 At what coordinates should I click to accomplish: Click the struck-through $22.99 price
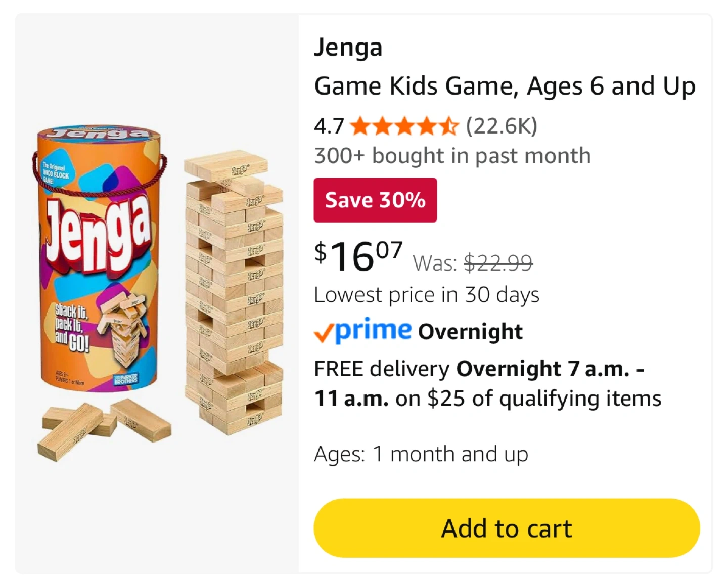click(x=498, y=262)
